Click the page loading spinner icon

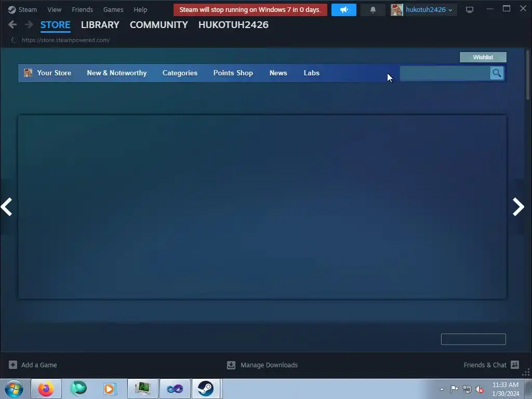click(x=13, y=40)
